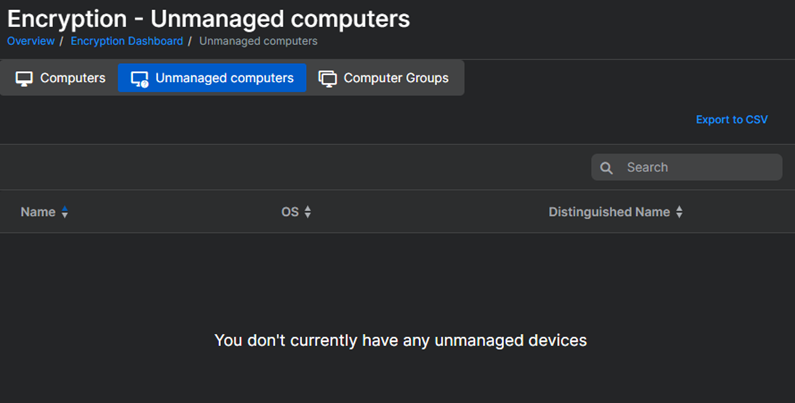Toggle the Name column sort arrows
The height and width of the screenshot is (403, 795).
[x=65, y=212]
